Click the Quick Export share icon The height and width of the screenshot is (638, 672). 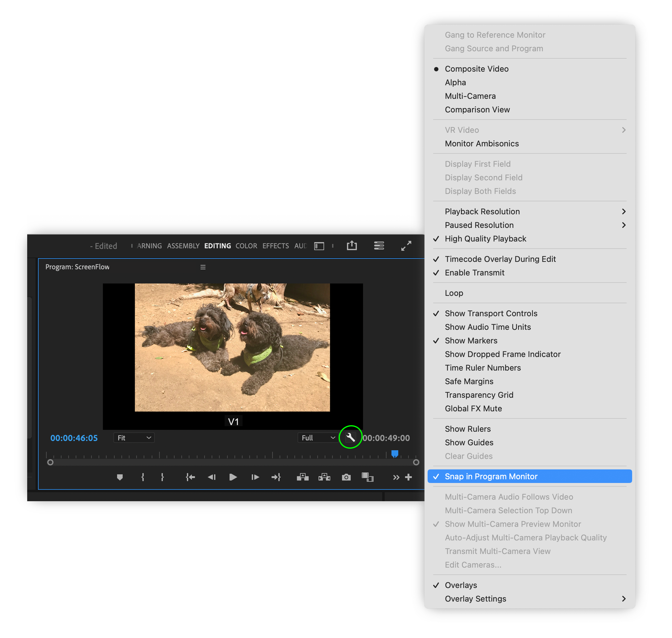click(x=352, y=246)
